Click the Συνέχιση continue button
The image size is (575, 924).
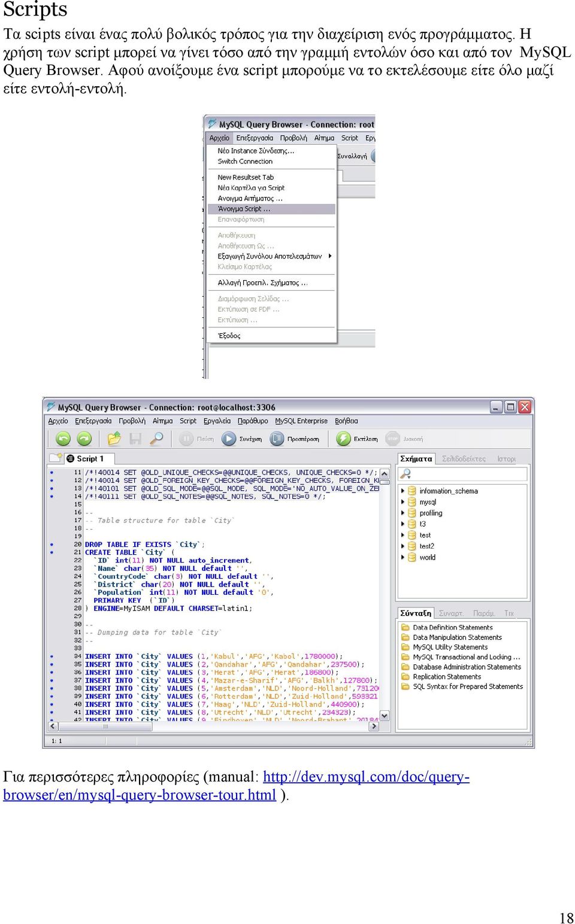point(241,439)
